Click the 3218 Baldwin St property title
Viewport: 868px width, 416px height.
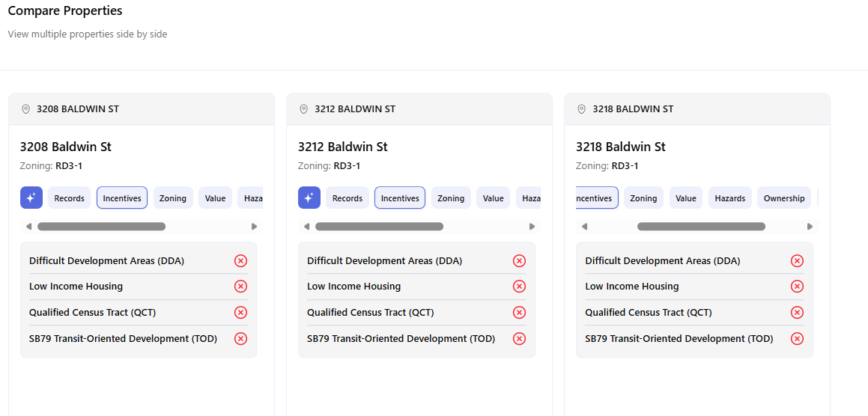621,147
